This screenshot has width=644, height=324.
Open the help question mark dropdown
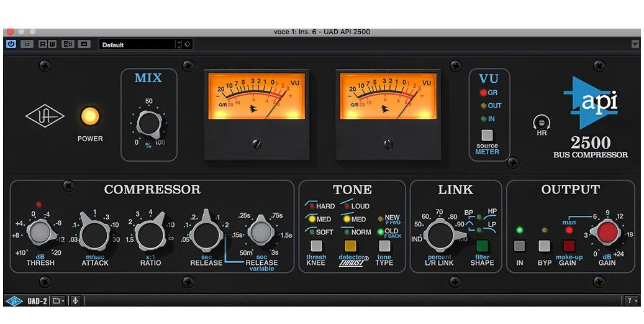(x=632, y=300)
